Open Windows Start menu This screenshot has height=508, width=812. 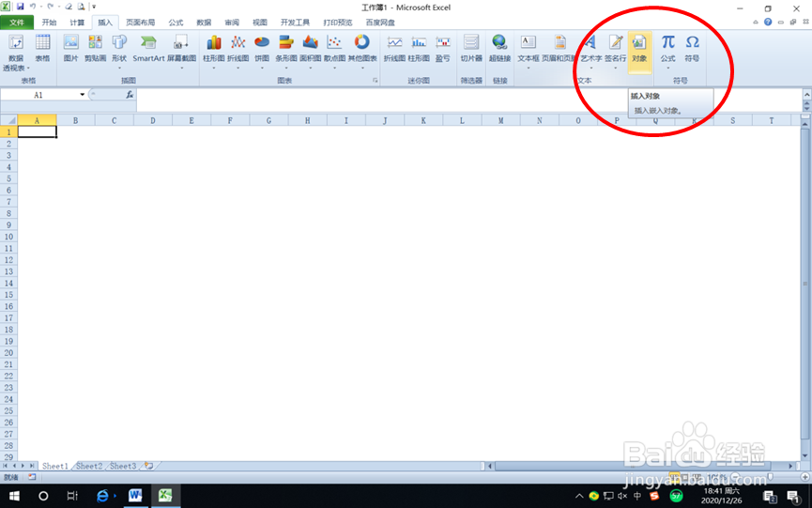click(x=14, y=496)
